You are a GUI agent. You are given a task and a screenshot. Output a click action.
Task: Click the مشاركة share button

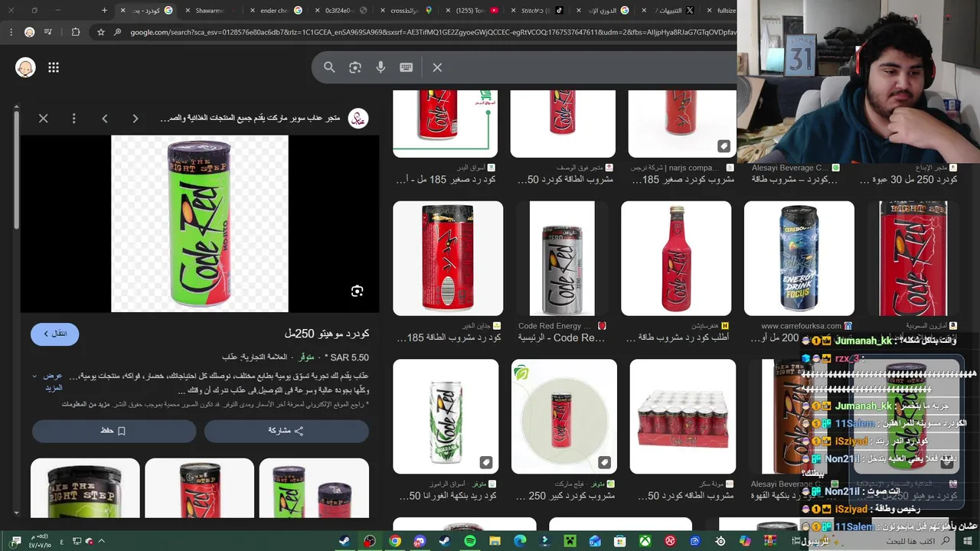[x=286, y=431]
